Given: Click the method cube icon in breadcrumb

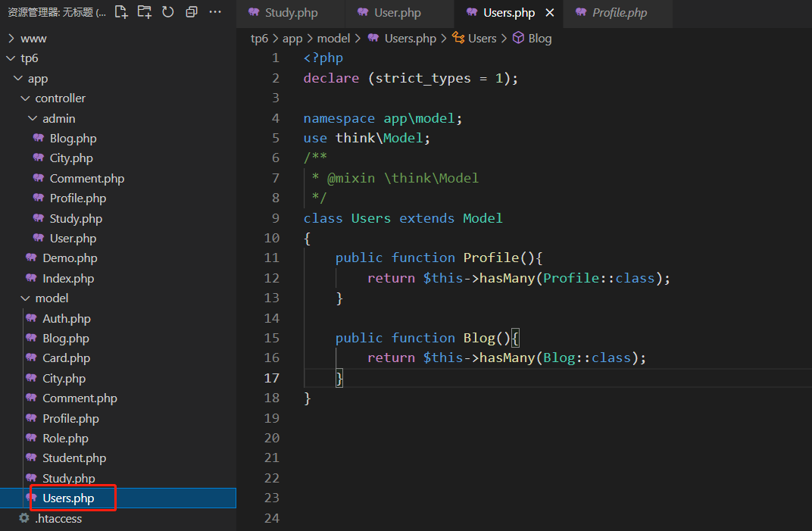Looking at the screenshot, I should tap(518, 37).
